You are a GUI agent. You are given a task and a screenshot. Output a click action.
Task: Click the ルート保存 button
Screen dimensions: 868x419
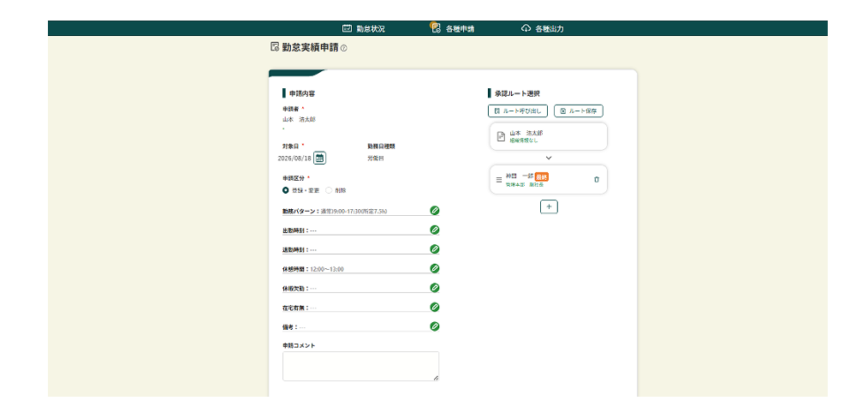[579, 111]
